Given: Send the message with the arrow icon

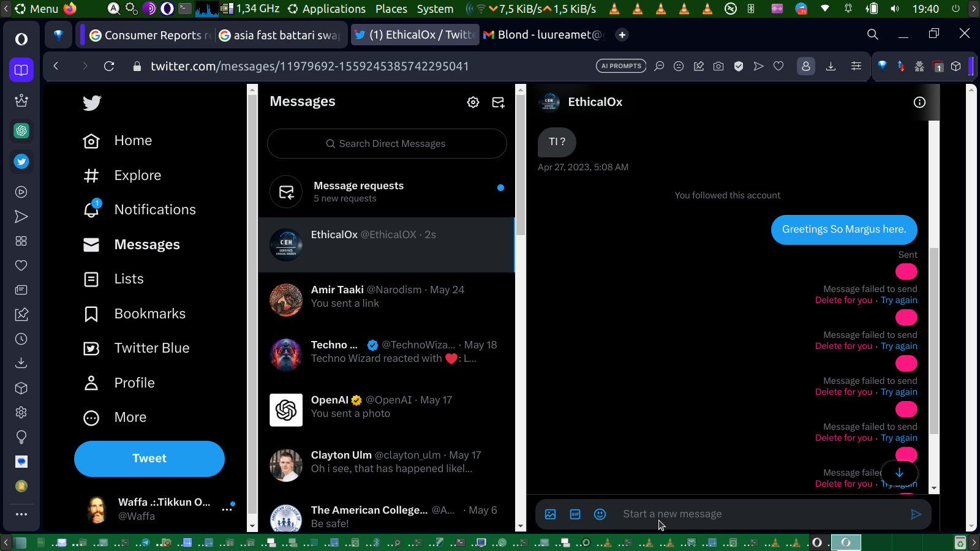Looking at the screenshot, I should [x=916, y=514].
